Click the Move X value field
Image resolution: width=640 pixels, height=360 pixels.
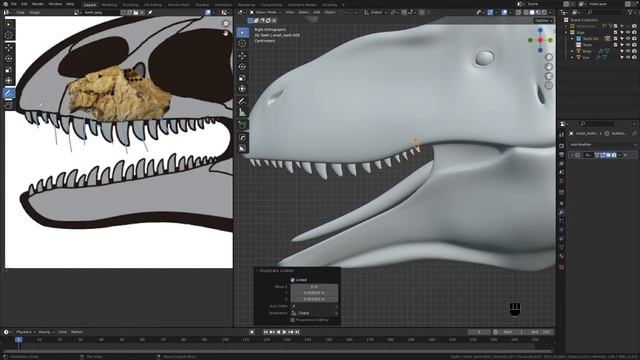click(314, 287)
